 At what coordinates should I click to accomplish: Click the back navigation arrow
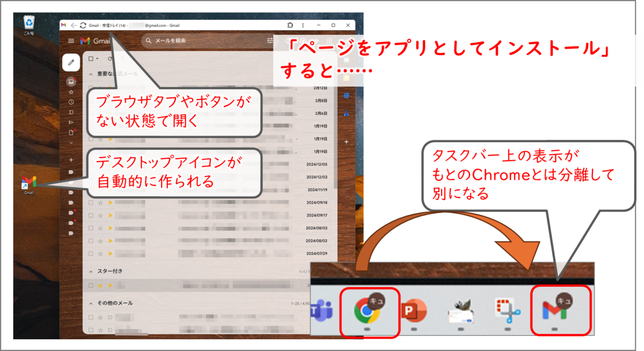pos(75,25)
